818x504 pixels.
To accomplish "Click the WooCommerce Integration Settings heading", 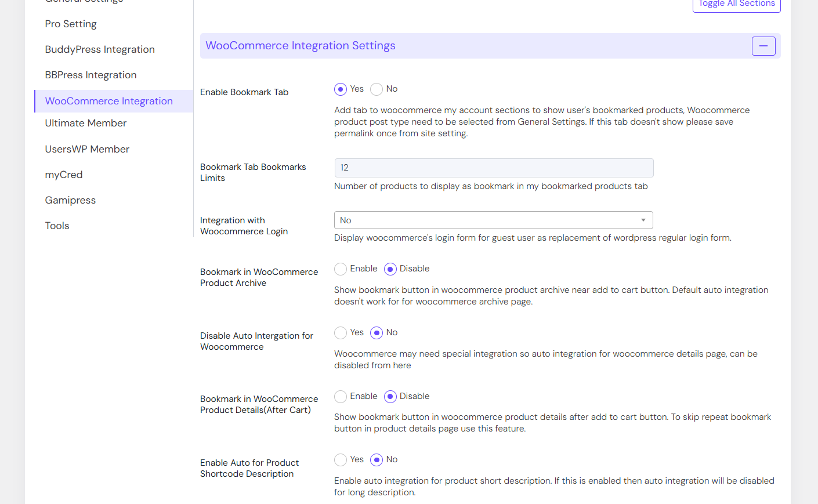I will click(301, 46).
